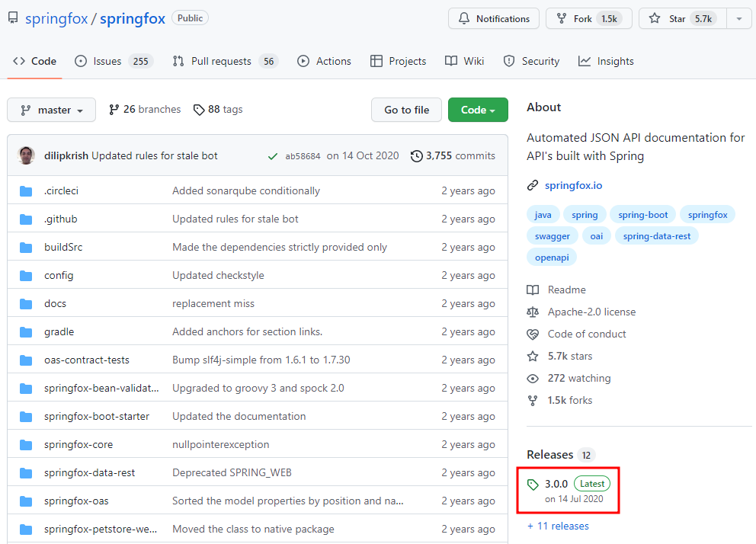Open the config folder
The width and height of the screenshot is (756, 544).
click(59, 275)
